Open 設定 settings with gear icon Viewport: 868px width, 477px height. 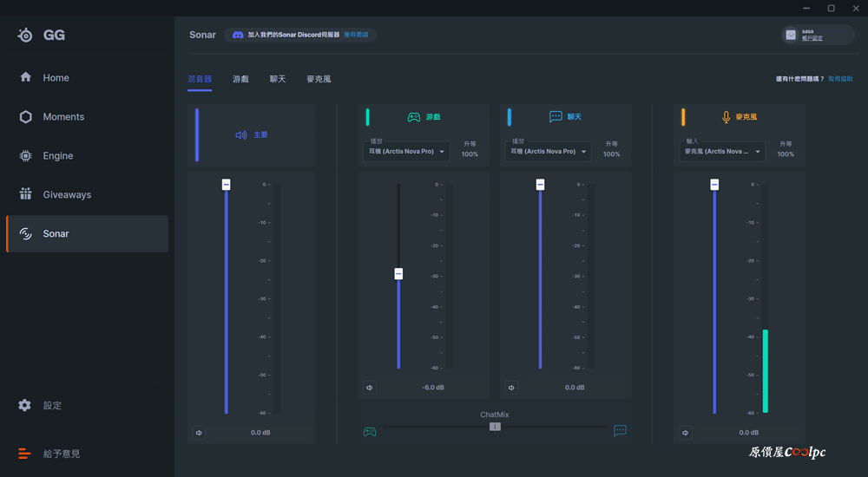(52, 406)
